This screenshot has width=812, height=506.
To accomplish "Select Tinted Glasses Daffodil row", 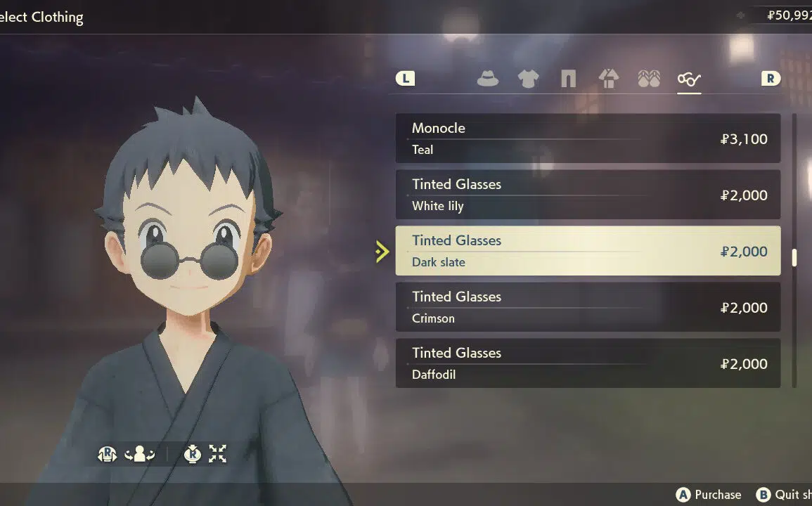I will [x=588, y=363].
